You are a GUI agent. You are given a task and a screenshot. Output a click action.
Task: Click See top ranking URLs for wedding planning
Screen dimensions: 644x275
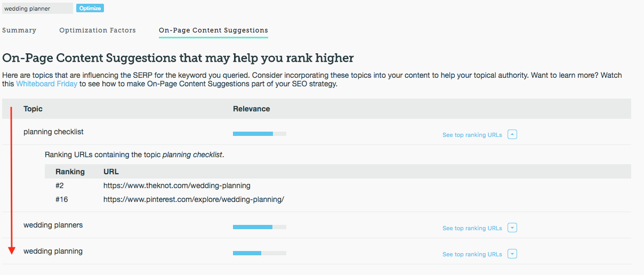coord(472,255)
